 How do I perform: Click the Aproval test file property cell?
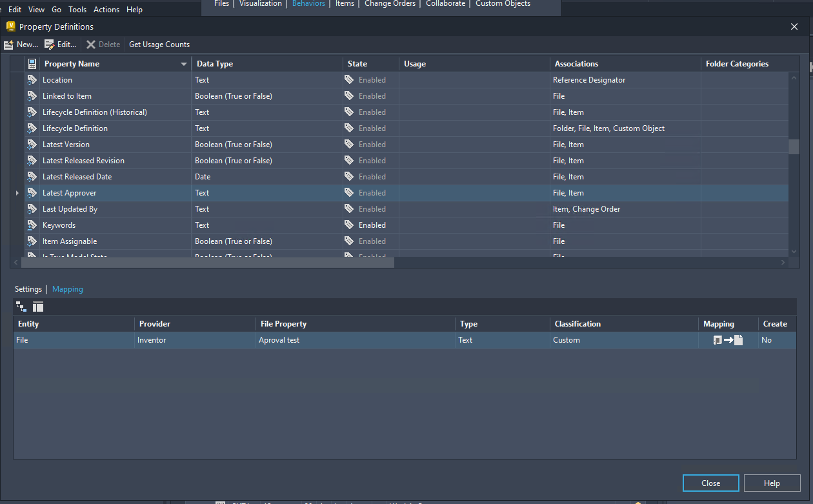356,340
